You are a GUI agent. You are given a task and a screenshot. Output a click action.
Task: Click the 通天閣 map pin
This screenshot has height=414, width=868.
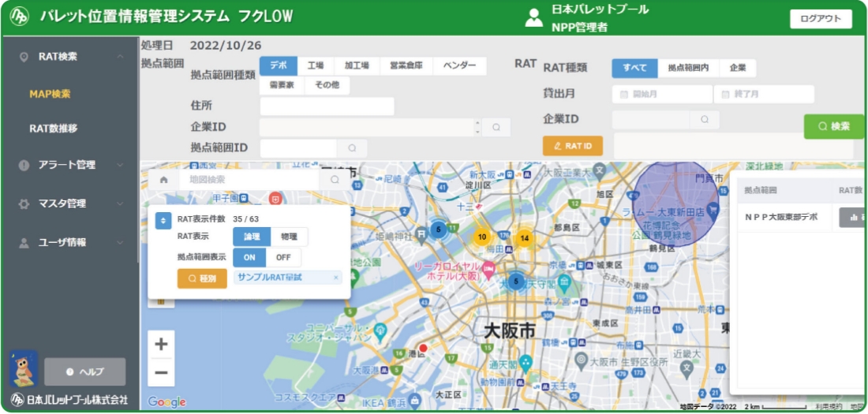tap(526, 363)
